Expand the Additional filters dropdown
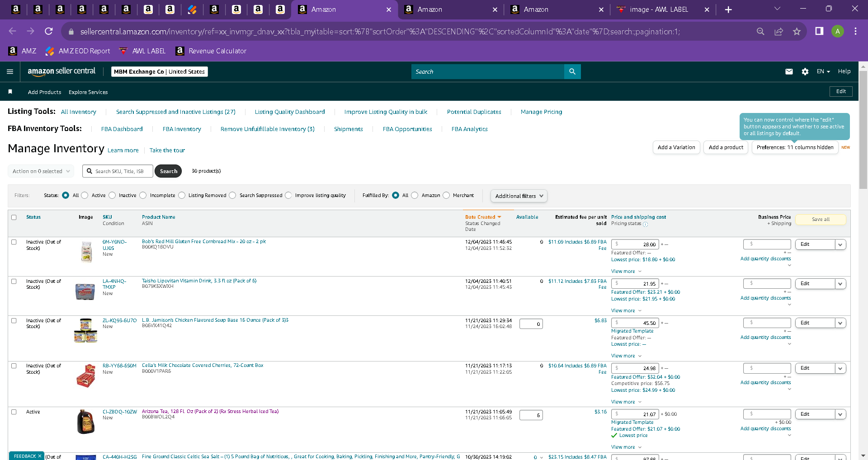The width and height of the screenshot is (868, 460). (519, 196)
